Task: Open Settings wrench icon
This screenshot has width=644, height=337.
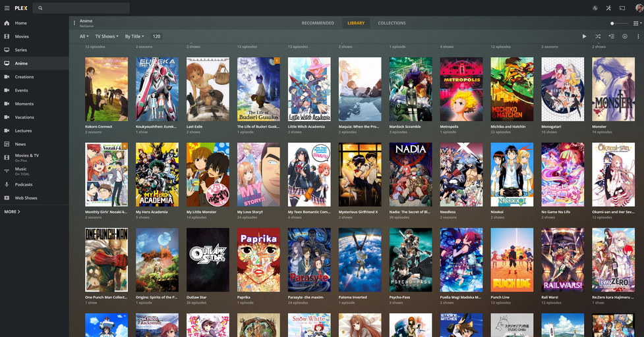Action: click(608, 8)
